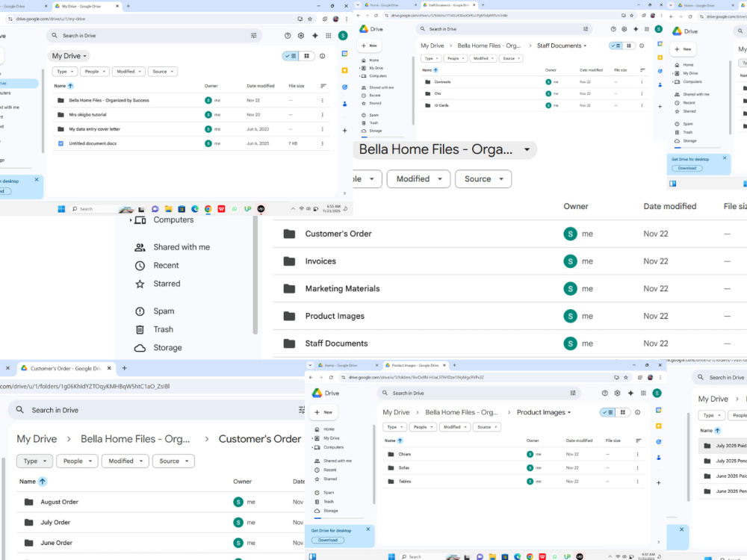Screen dimensions: 747x560
Task: Open Type filter in My Drive window
Action: point(65,72)
